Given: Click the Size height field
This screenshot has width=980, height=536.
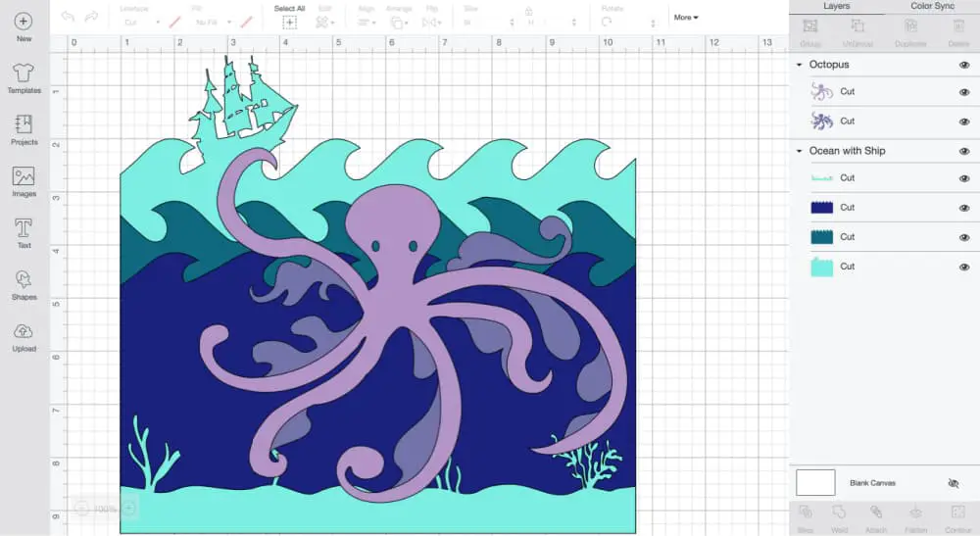Looking at the screenshot, I should coord(551,23).
